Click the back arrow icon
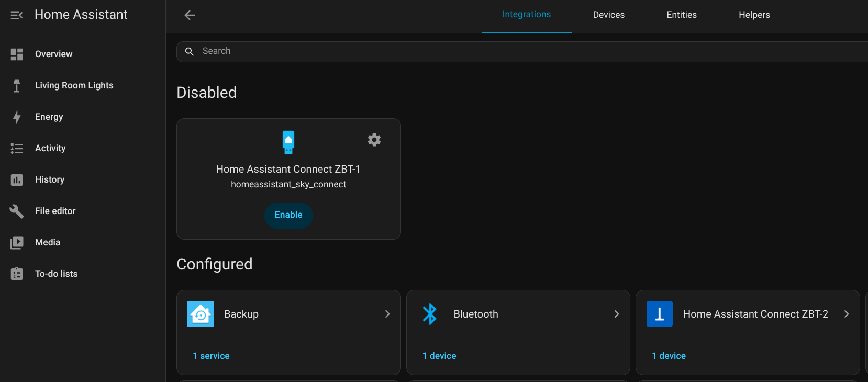Viewport: 868px width, 382px height. pos(190,15)
